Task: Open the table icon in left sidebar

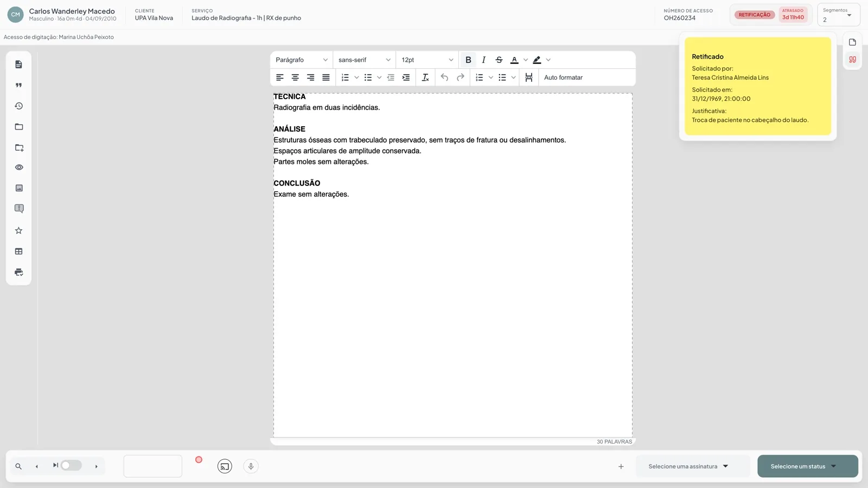Action: 18,251
